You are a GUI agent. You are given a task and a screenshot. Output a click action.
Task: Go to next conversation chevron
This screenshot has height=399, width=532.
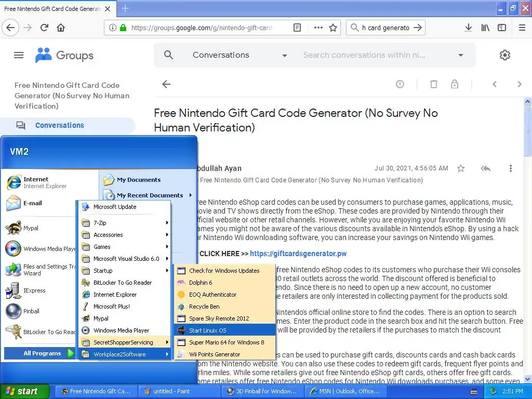(520, 84)
